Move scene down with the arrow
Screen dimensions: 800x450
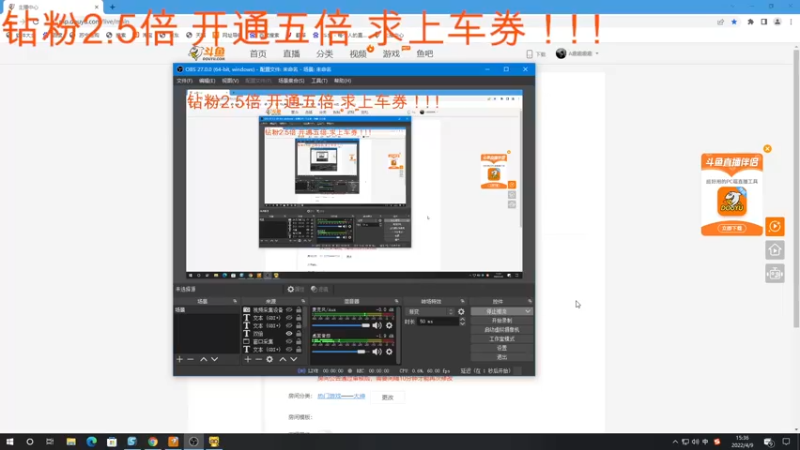pyautogui.click(x=215, y=359)
